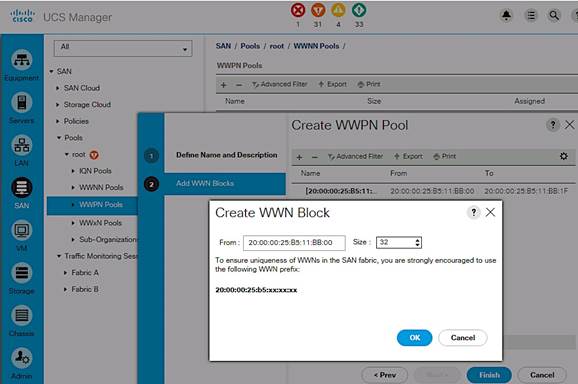Click plus icon in Create WWPN Pool toolbar
This screenshot has width=578, height=384.
pyautogui.click(x=299, y=157)
